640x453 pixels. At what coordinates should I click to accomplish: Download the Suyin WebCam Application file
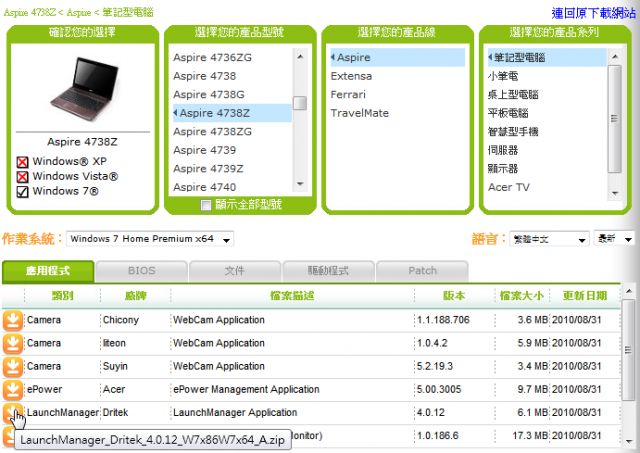(x=13, y=367)
